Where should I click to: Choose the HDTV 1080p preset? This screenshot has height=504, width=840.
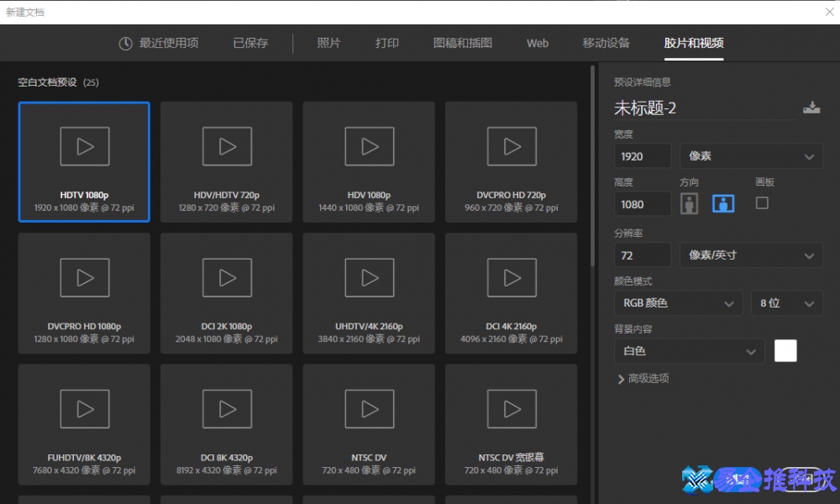(84, 161)
